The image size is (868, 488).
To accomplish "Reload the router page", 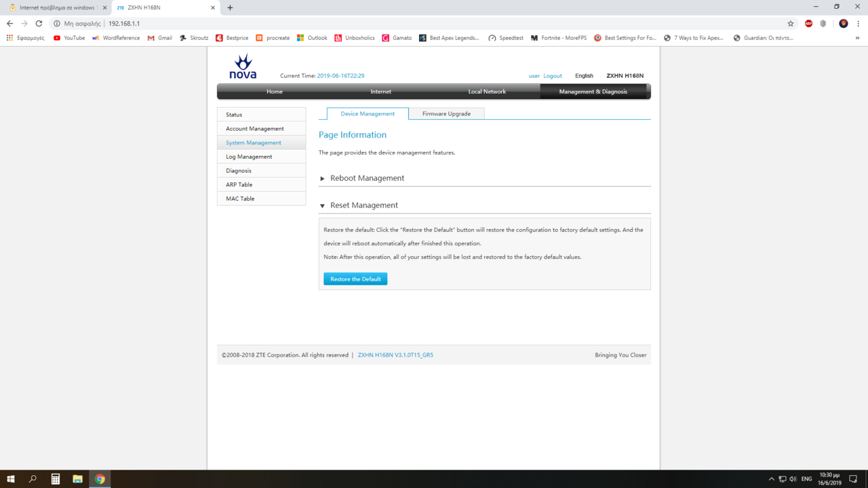I will [39, 23].
